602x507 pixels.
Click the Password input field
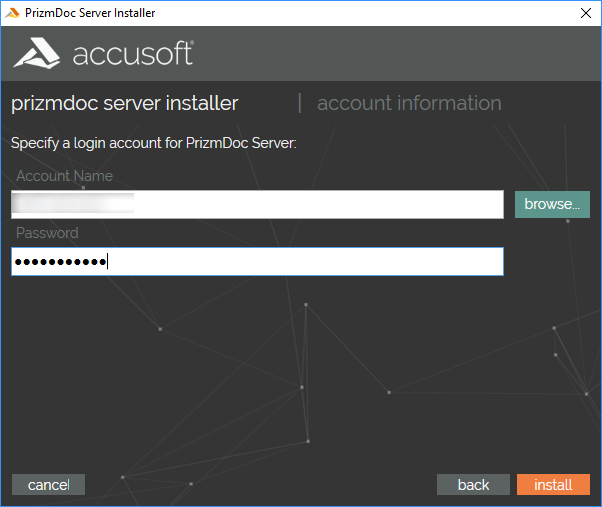pyautogui.click(x=257, y=261)
